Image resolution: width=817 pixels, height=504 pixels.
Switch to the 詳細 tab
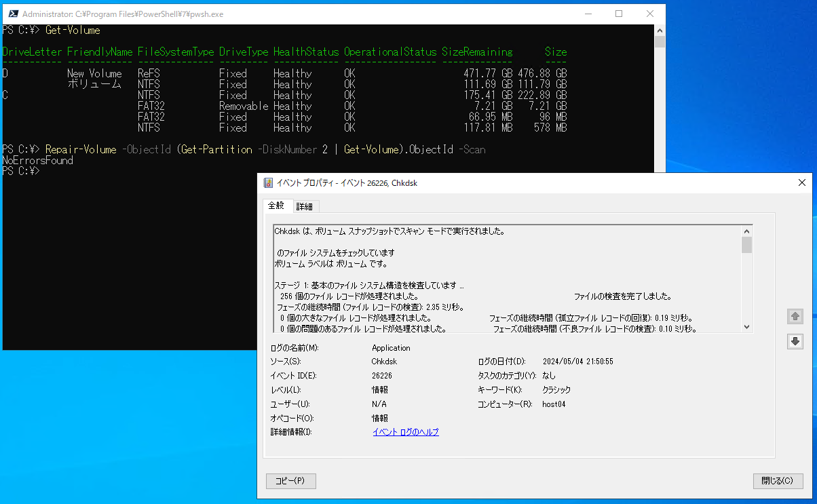[x=305, y=206]
